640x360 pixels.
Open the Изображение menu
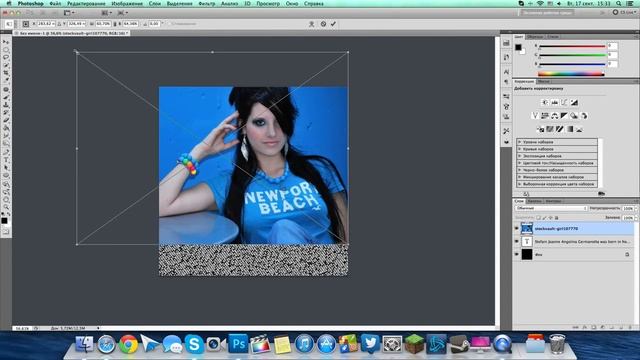127,4
